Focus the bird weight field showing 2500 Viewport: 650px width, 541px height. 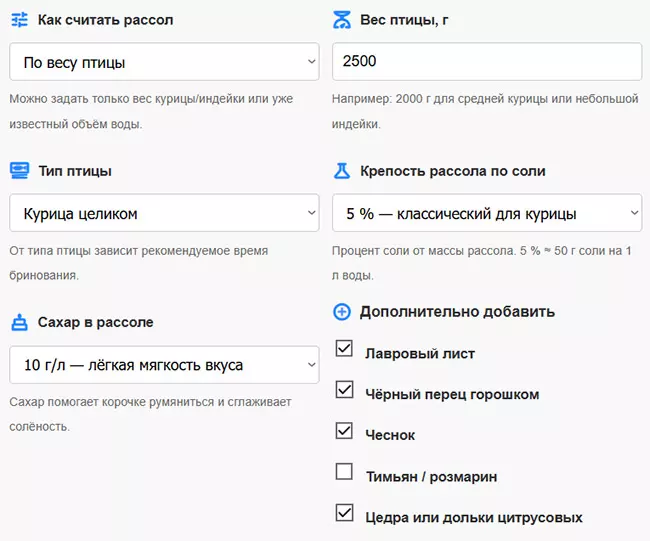[x=486, y=62]
